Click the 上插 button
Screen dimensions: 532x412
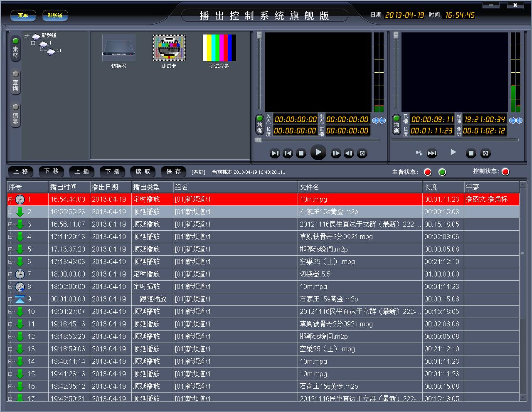coord(82,171)
